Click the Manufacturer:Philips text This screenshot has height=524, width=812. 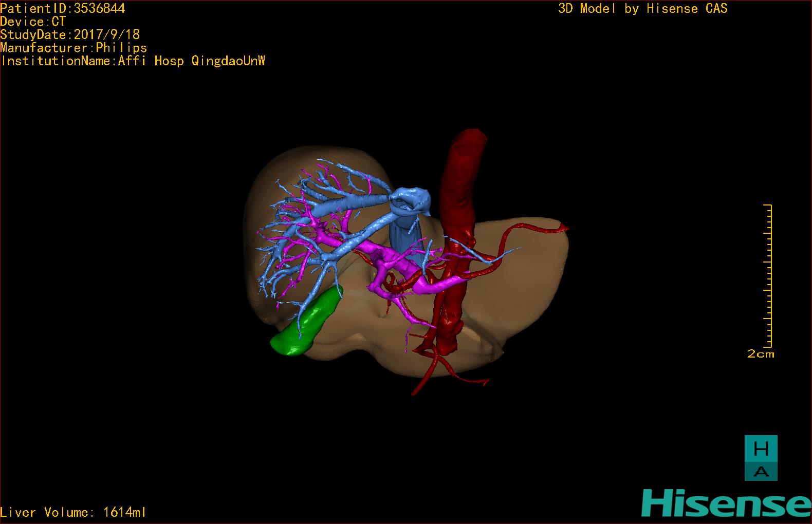pyautogui.click(x=73, y=48)
